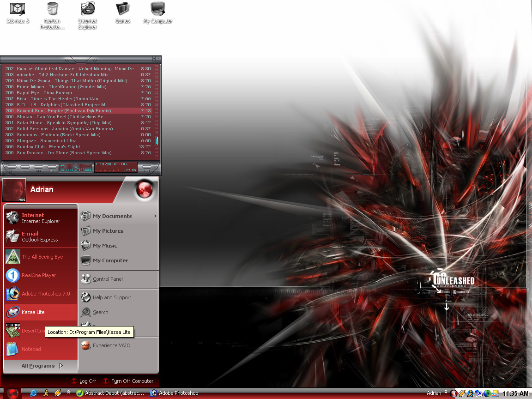Switch to Adobe Photoshop taskbar window
532x399 pixels.
pos(175,393)
